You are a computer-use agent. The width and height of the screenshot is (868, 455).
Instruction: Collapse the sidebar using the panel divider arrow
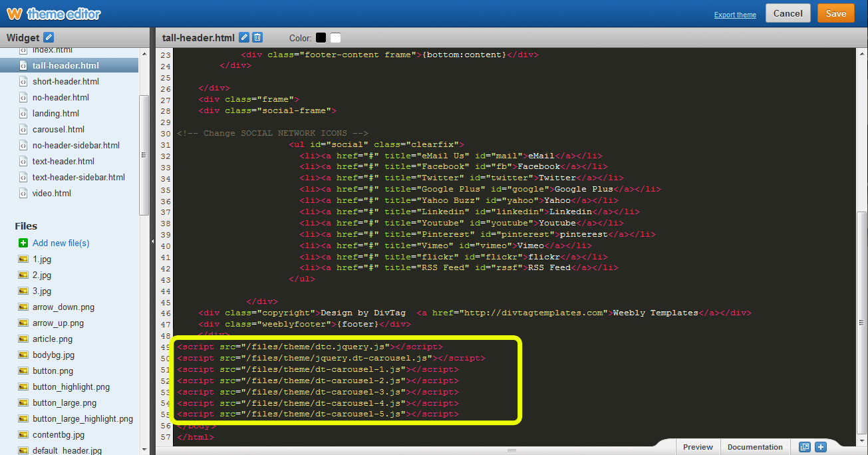click(x=152, y=241)
